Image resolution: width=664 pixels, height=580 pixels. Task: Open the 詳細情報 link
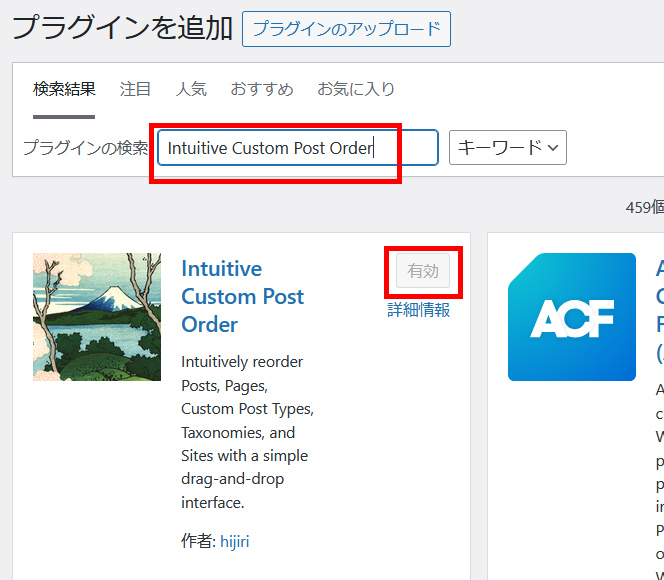[419, 310]
